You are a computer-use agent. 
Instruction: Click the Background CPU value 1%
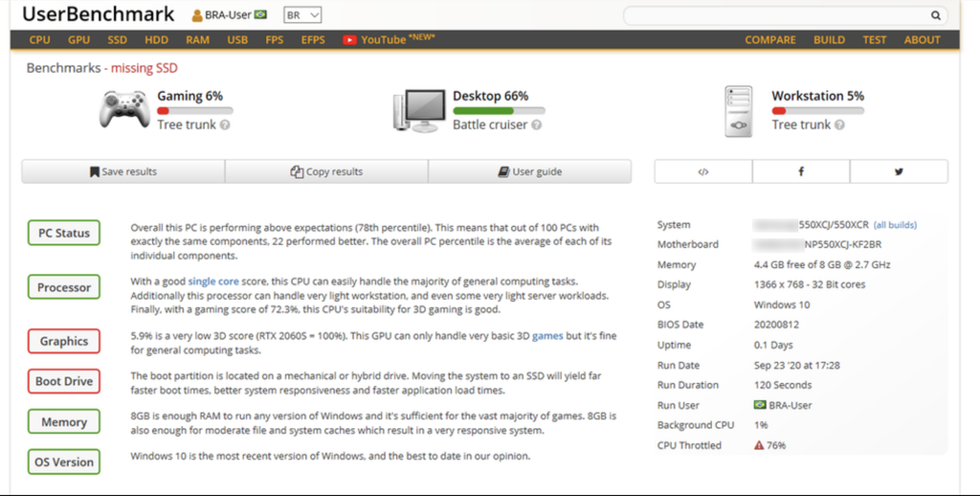pyautogui.click(x=761, y=425)
